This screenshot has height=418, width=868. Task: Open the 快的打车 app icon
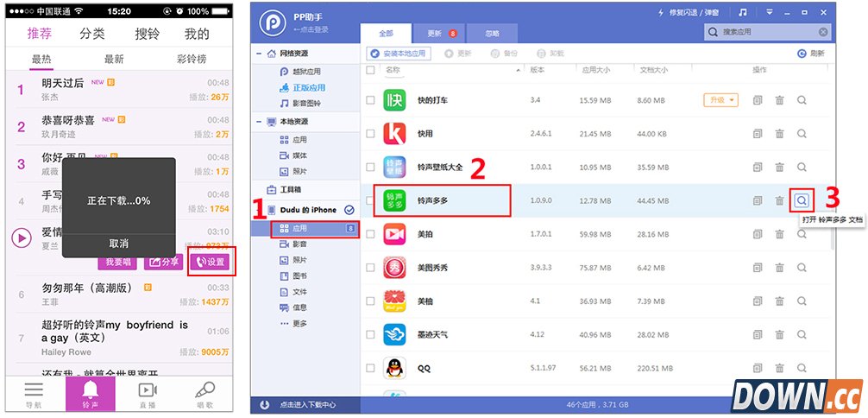(394, 100)
